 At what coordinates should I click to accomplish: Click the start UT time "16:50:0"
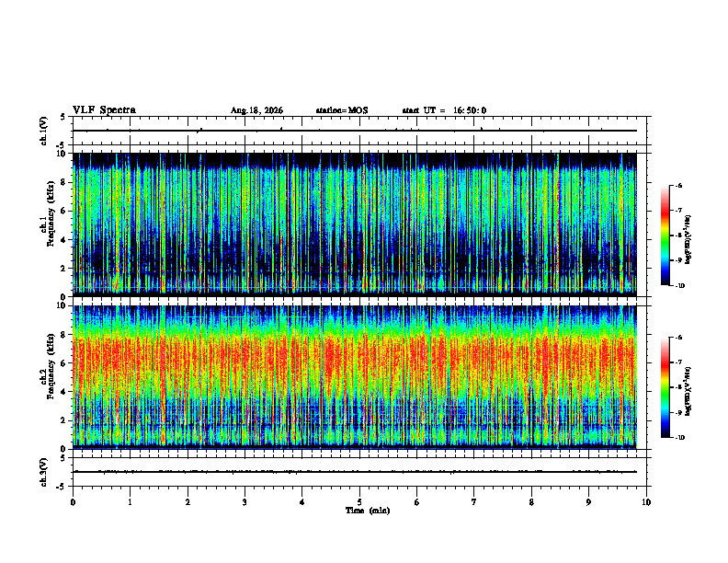470,110
